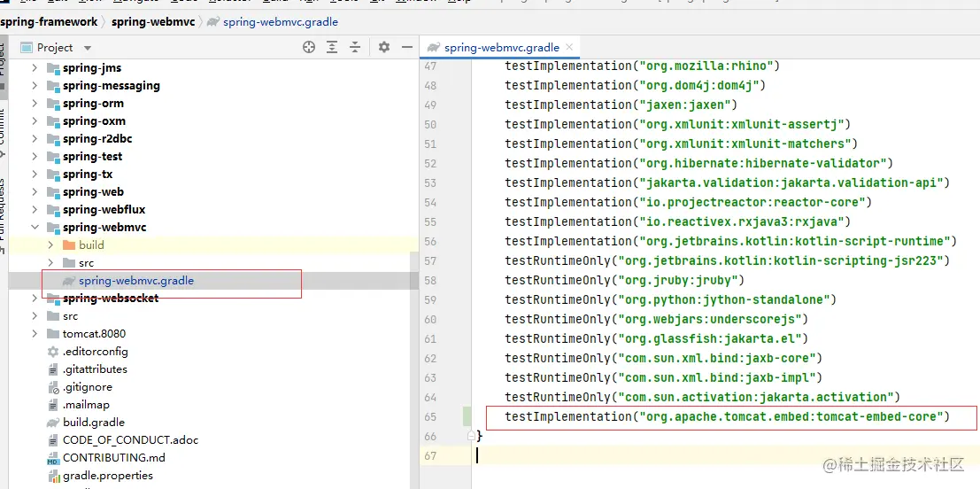Select the CONTRIBUTING.md markdown file icon
Viewport: 980px width, 489px height.
click(x=53, y=458)
